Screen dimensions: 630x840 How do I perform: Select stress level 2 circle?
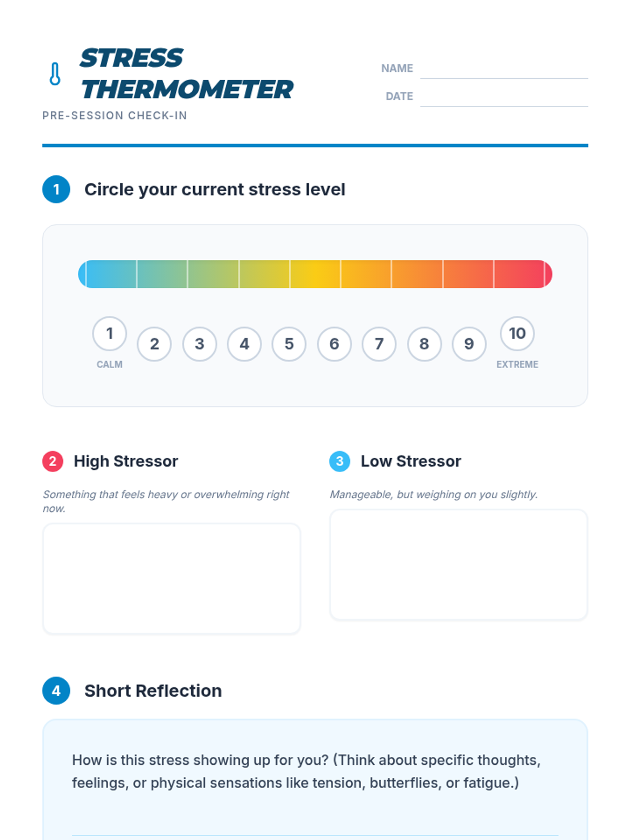[154, 344]
